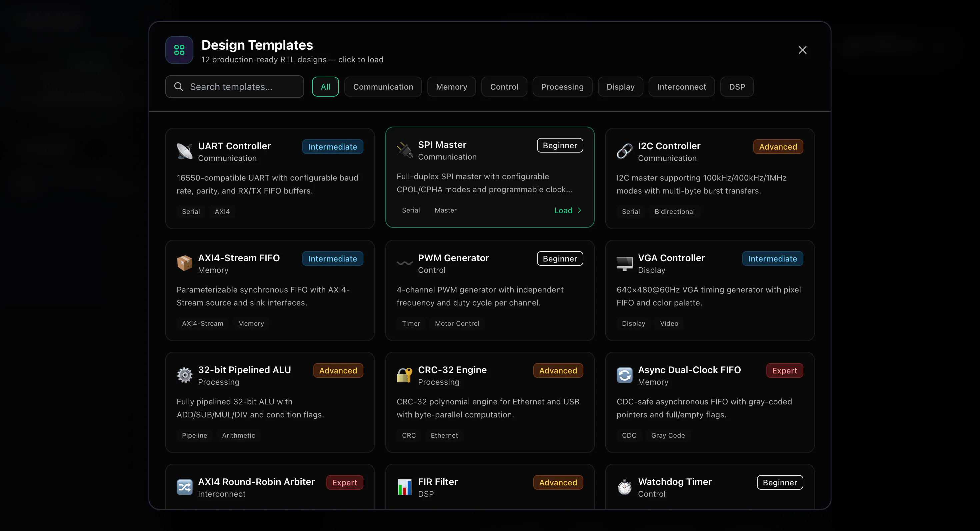The image size is (980, 531).
Task: Filter templates by Display category
Action: (x=620, y=87)
